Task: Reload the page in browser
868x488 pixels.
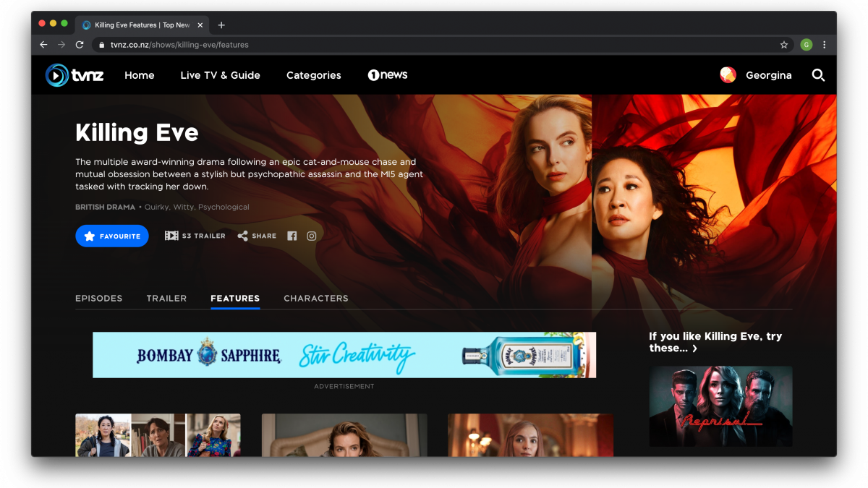Action: [x=80, y=45]
